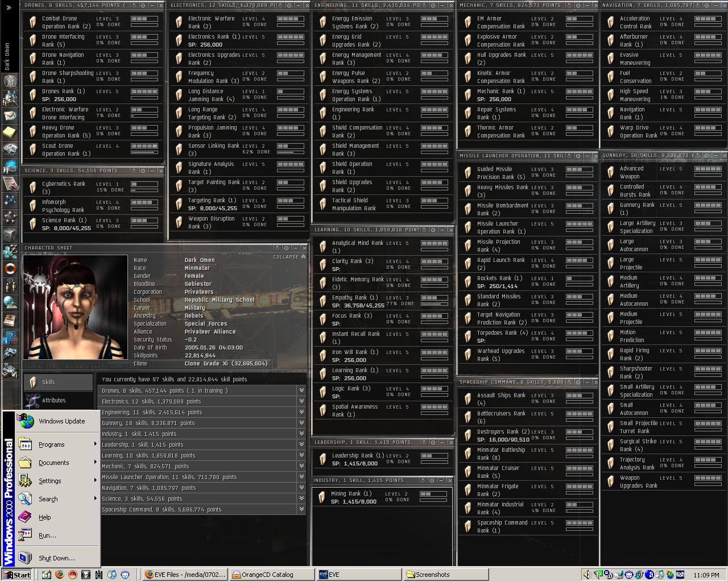
Task: Open the Journal book icon in sidebar
Action: 10,321
